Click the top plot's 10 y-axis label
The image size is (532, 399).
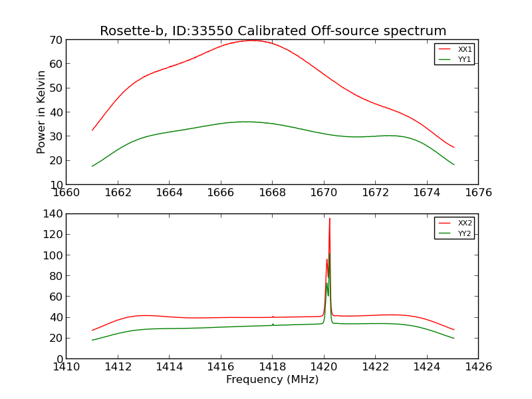[56, 184]
